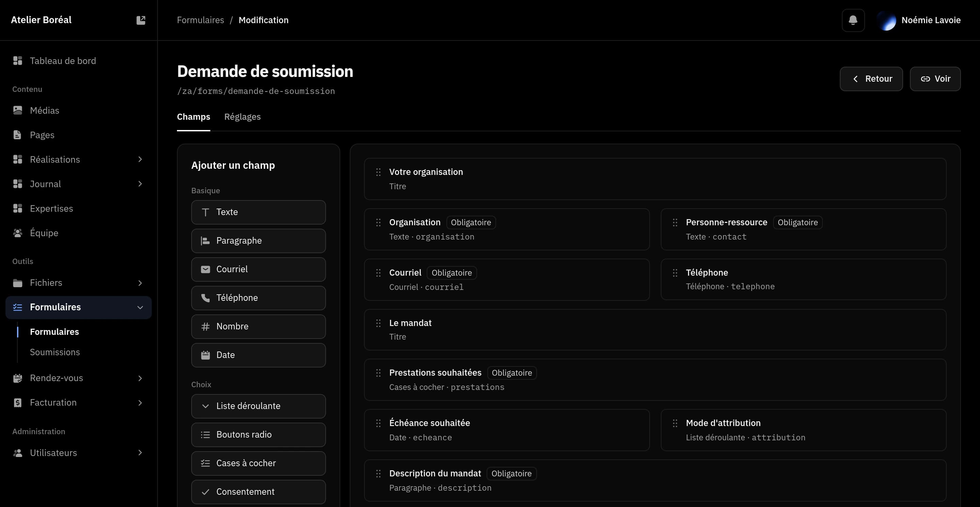The height and width of the screenshot is (507, 980).
Task: Add a Texte field
Action: (258, 212)
